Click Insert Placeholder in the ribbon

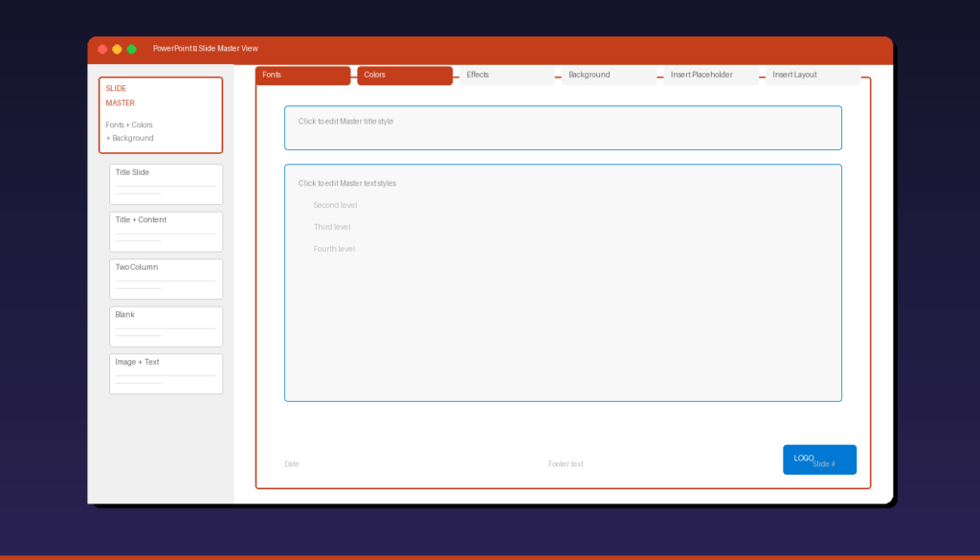coord(710,75)
